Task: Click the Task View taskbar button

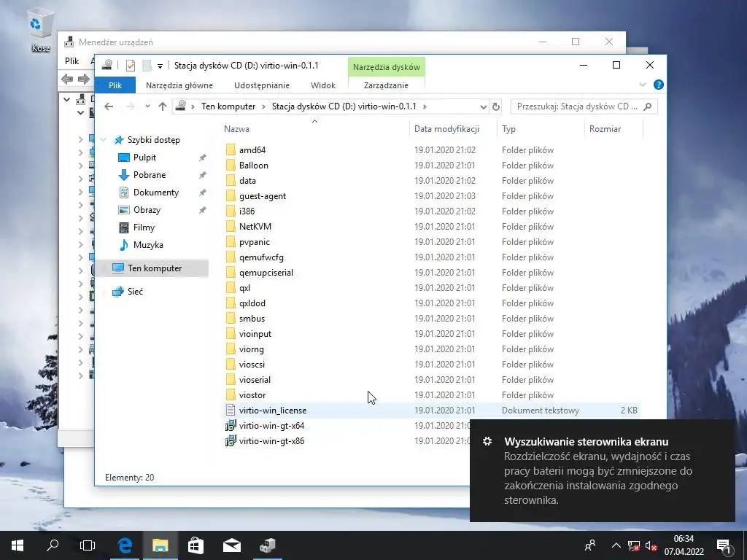Action: (x=88, y=545)
